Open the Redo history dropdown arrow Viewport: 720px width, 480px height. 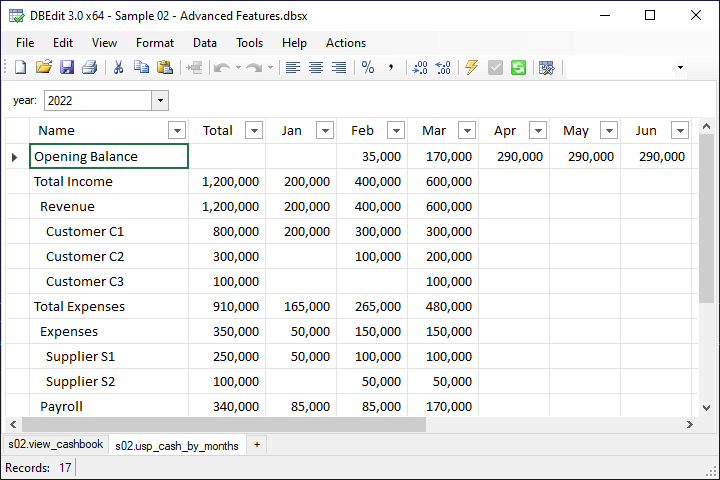point(270,68)
